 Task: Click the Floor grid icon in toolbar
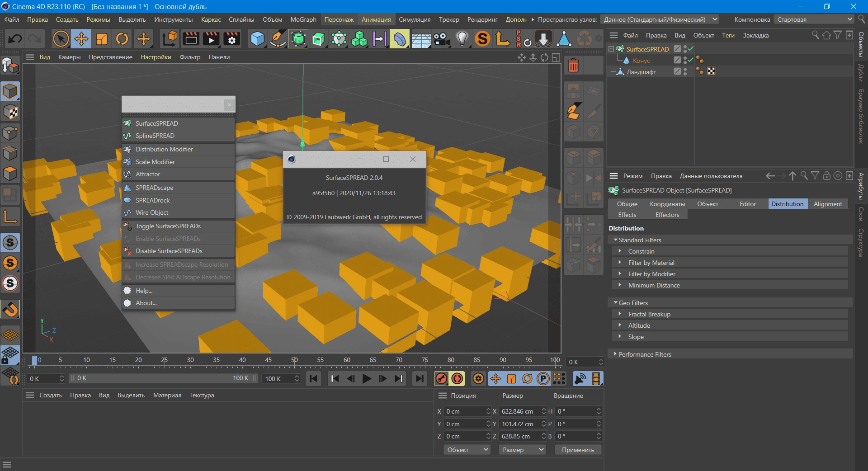(421, 39)
